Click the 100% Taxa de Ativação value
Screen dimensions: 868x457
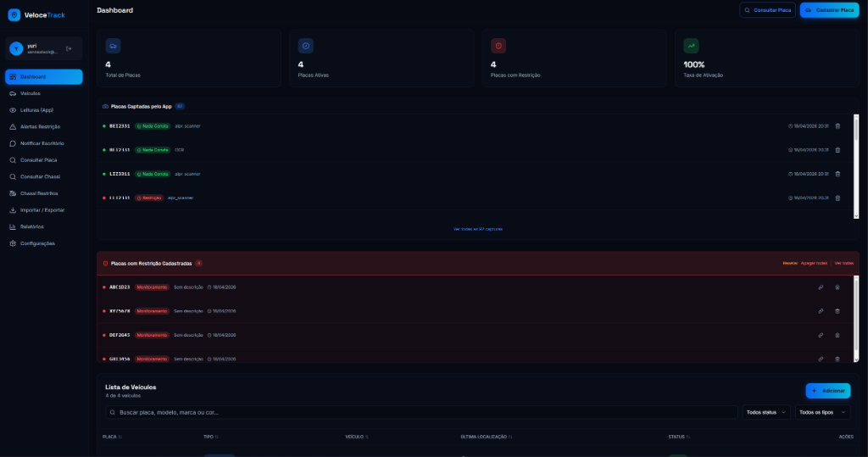click(x=693, y=64)
